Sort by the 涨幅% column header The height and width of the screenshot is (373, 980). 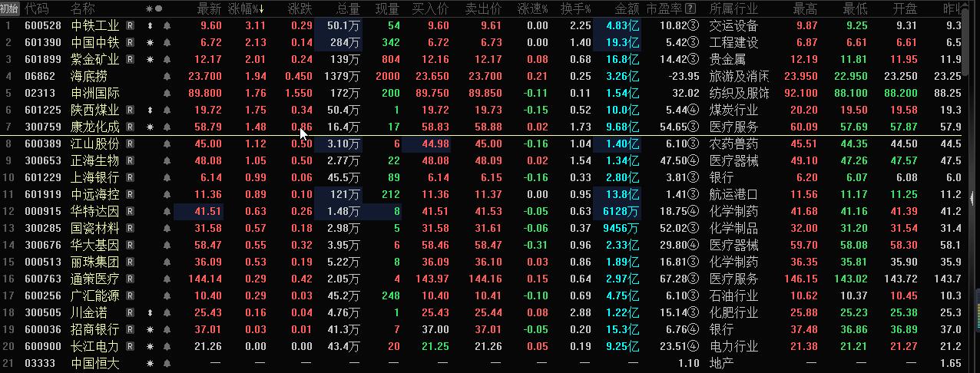coord(247,9)
